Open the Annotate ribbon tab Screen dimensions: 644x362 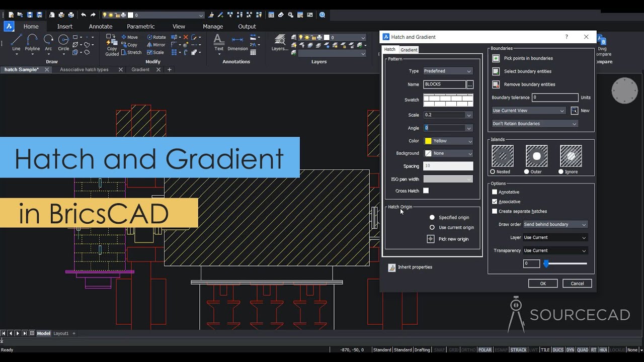coord(101,27)
